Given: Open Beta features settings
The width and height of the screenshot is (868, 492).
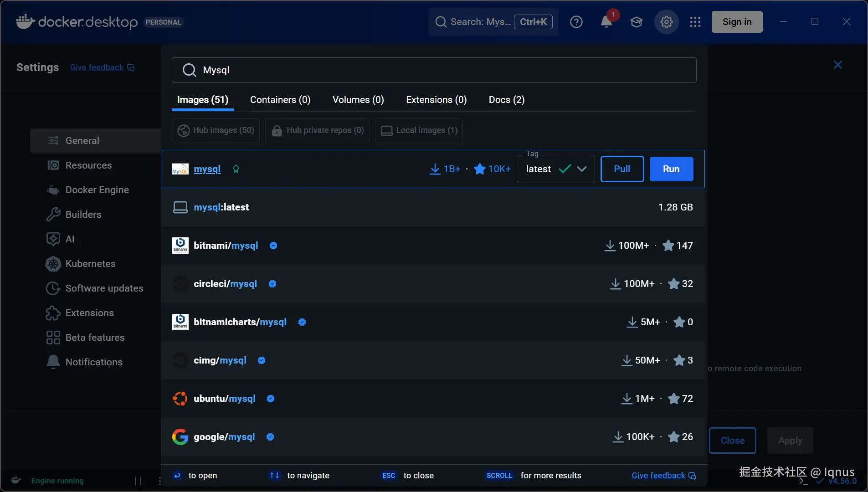Looking at the screenshot, I should coord(96,338).
